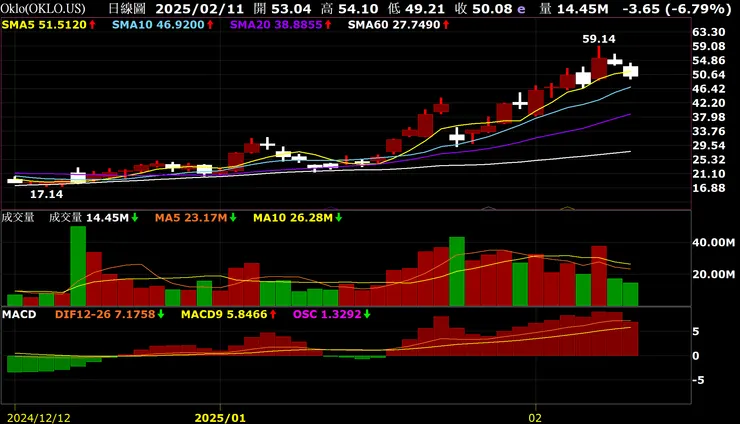Click the green down arrow beside OSC
Screen dimensions: 740x424
coord(367,314)
